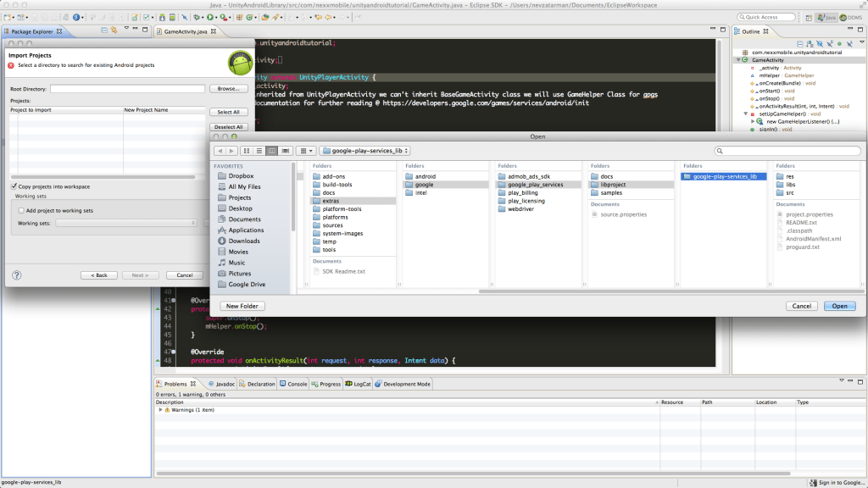Click the Root Directory text field
This screenshot has width=868, height=488.
[x=127, y=88]
